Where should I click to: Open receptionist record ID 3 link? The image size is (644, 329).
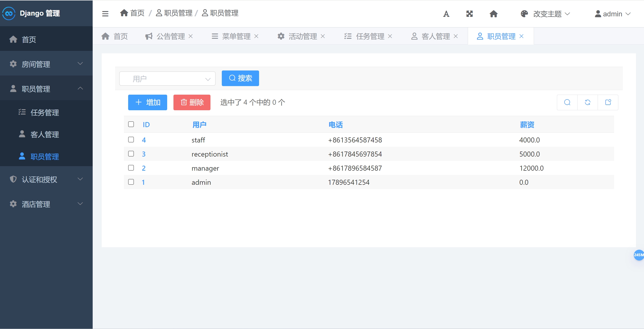[x=144, y=154]
